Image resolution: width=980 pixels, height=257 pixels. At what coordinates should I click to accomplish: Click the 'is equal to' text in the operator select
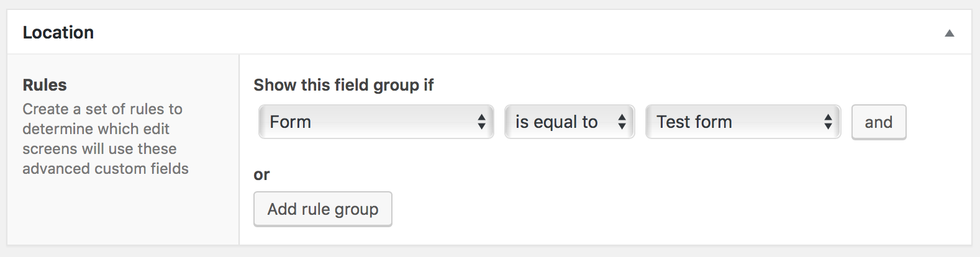point(556,122)
